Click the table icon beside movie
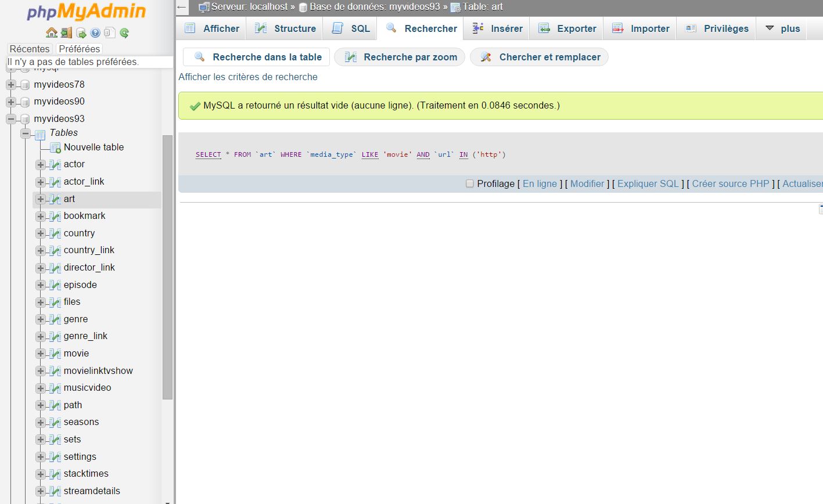 point(55,354)
